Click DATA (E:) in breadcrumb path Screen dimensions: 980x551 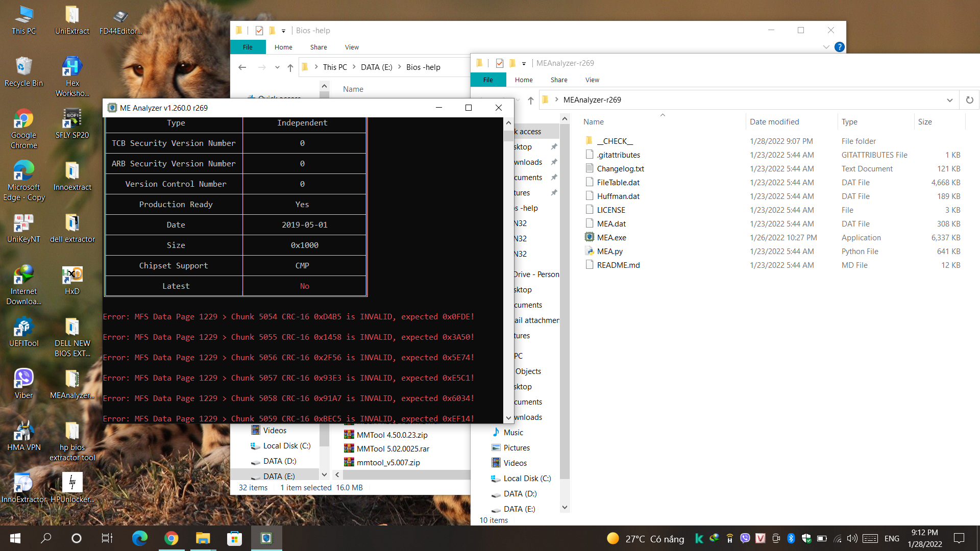376,67
